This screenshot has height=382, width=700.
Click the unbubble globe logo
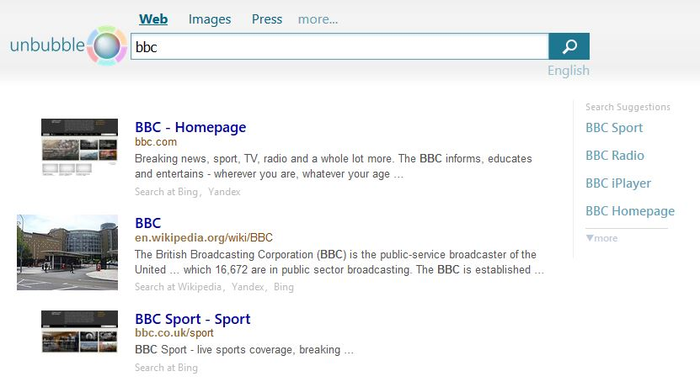107,46
